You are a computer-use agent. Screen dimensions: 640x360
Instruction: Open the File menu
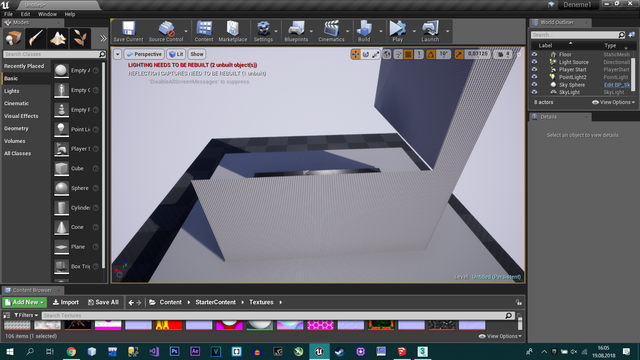(8, 14)
